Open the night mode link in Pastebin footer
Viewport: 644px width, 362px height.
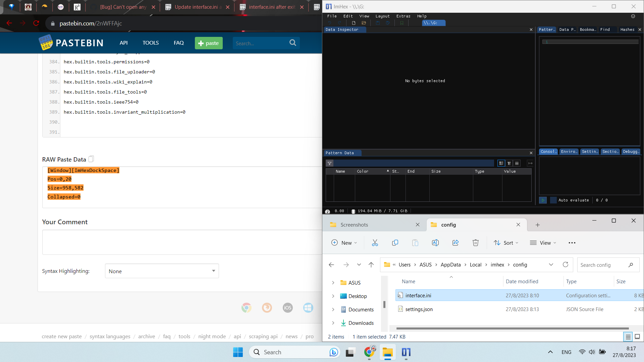(212, 336)
